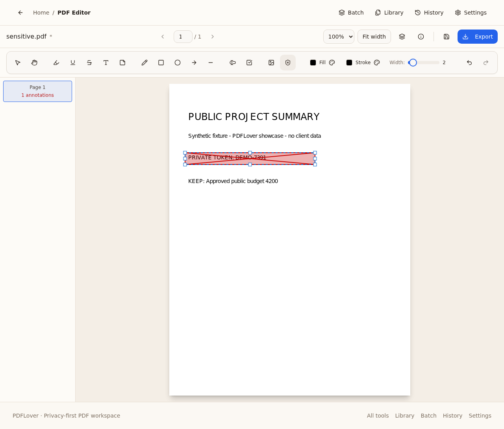Screen dimensions: 504x429
Task: Open Batch in the top navigation
Action: pyautogui.click(x=351, y=13)
